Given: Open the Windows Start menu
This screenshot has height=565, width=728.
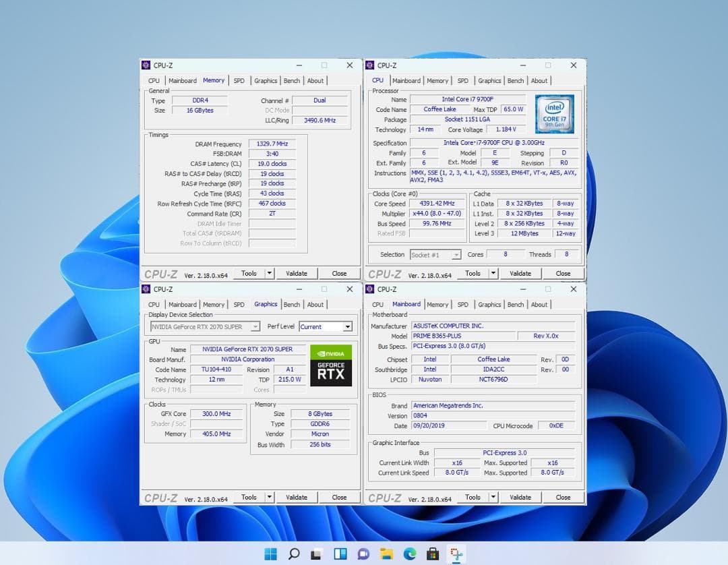Looking at the screenshot, I should tap(270, 554).
